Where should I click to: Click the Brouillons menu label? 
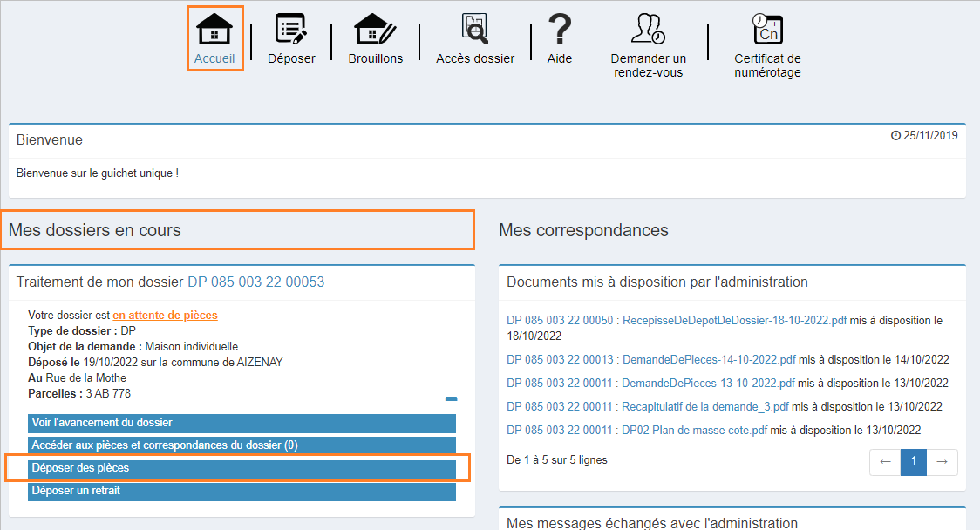(x=376, y=58)
